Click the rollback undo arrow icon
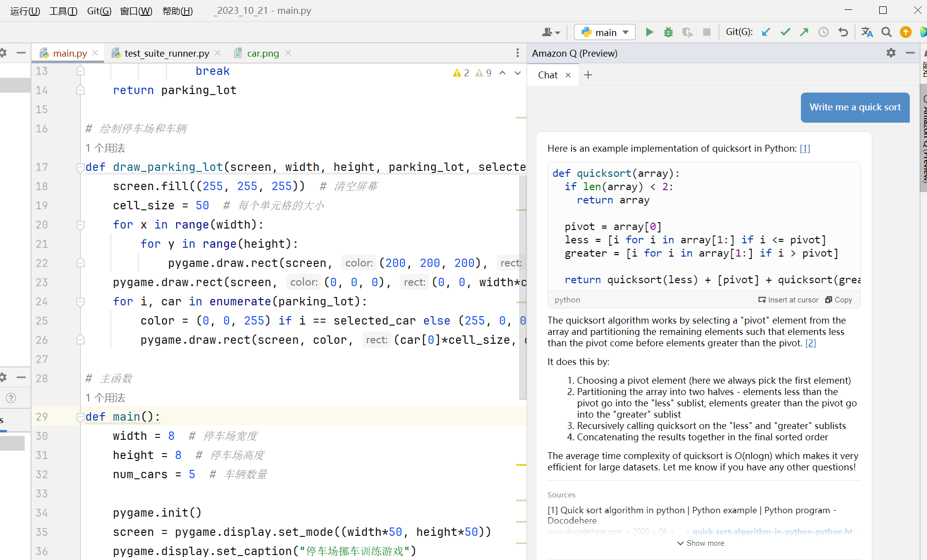The width and height of the screenshot is (927, 560). tap(843, 33)
